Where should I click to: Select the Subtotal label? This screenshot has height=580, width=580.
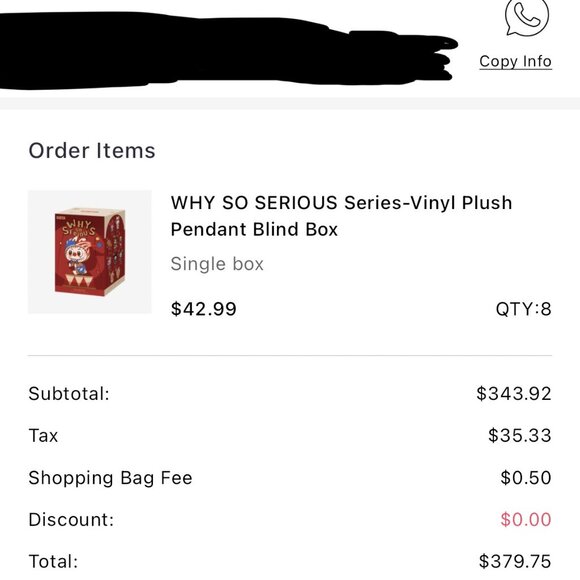point(69,394)
